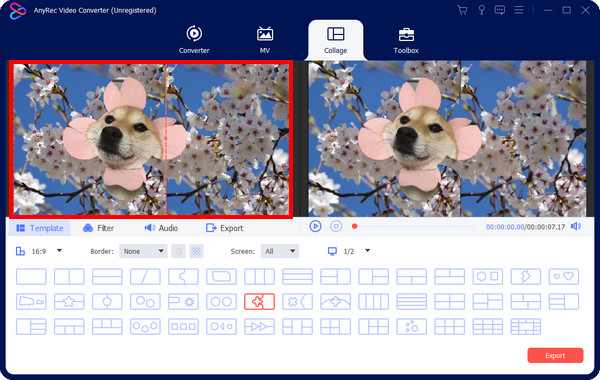
Task: Open the Border style dropdown
Action: (143, 251)
